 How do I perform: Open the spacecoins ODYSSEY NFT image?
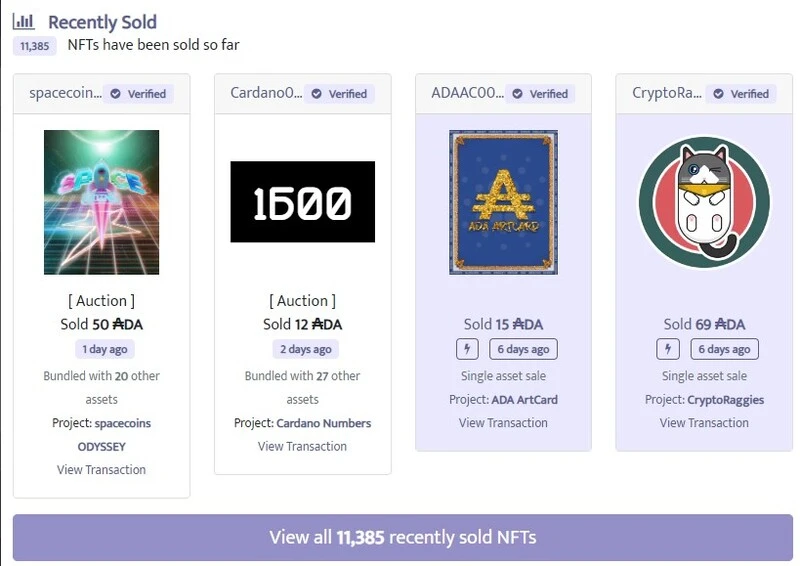click(x=101, y=202)
